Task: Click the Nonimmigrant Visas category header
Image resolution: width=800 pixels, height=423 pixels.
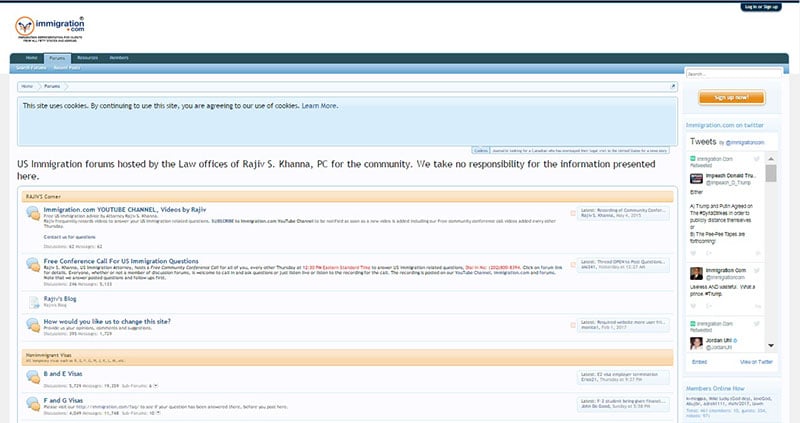Action: (347, 357)
